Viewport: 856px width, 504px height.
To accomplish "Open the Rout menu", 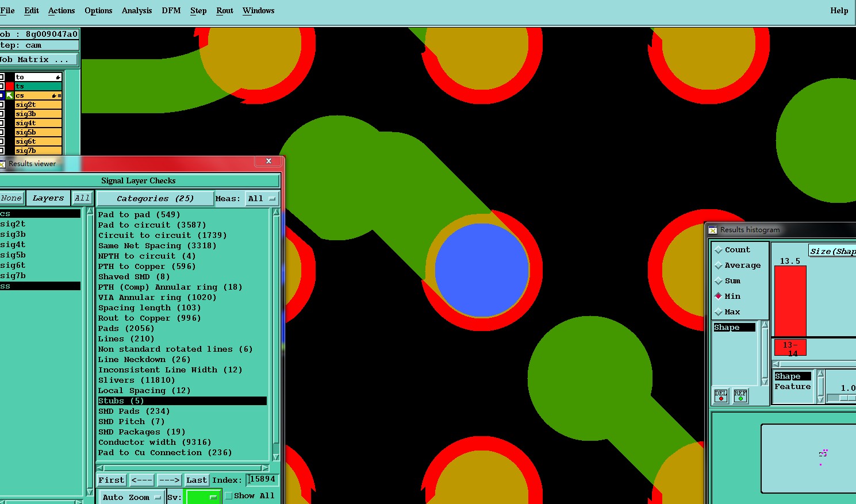I will coord(225,10).
